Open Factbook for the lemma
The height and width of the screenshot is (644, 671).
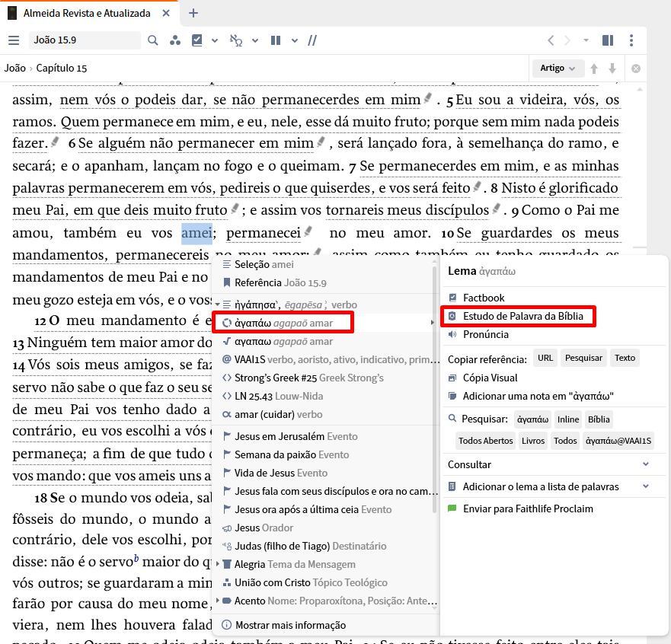[483, 298]
